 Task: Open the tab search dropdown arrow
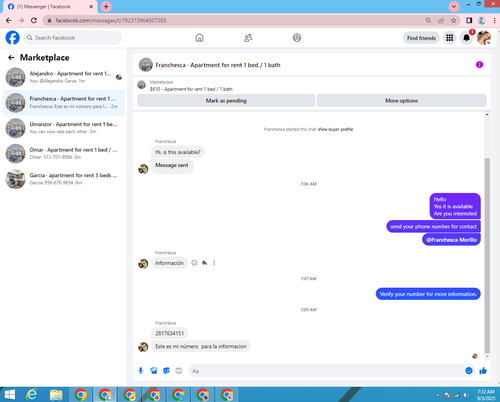(x=454, y=6)
